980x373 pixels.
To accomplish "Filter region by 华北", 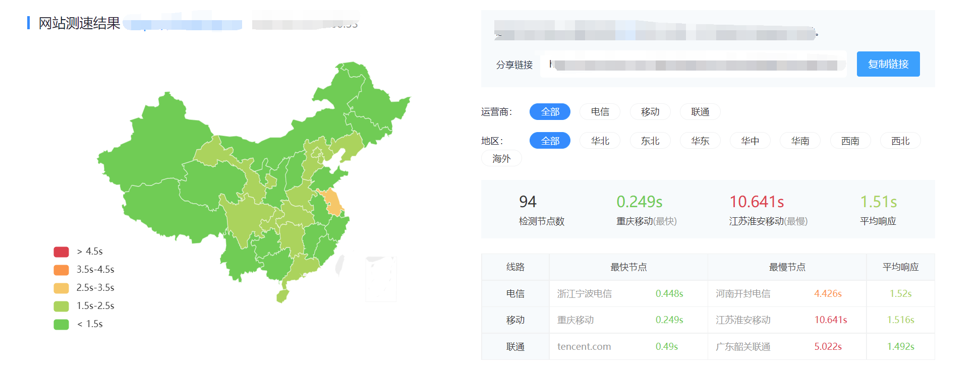I will pyautogui.click(x=600, y=141).
